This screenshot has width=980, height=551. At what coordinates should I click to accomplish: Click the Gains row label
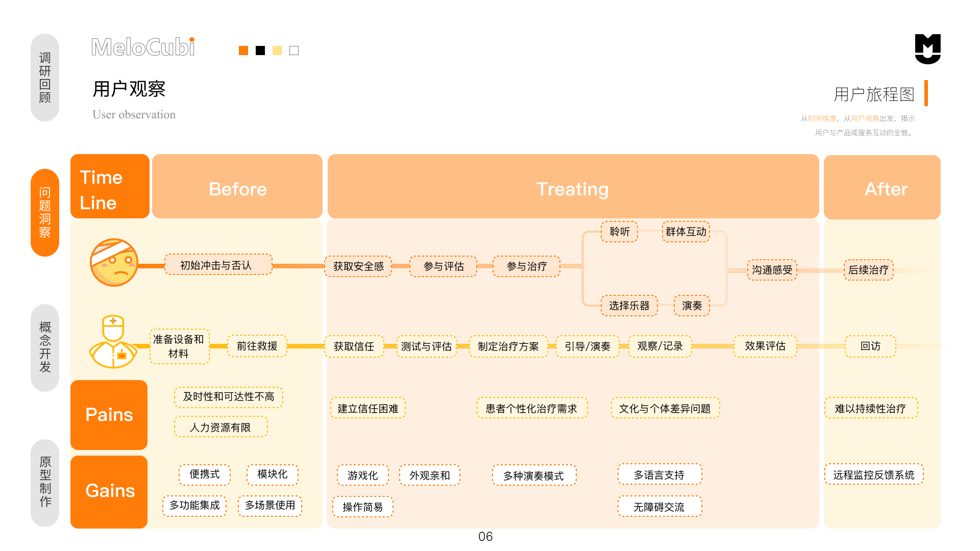tap(109, 492)
